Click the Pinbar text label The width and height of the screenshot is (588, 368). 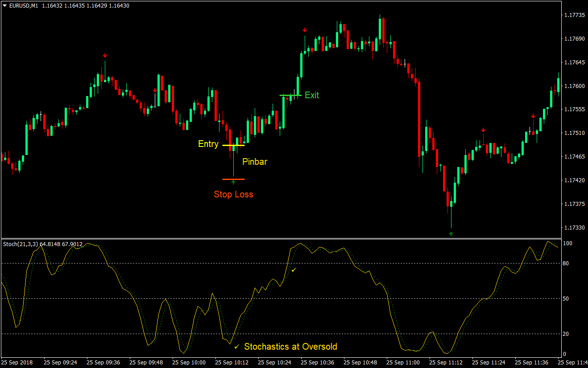click(255, 162)
